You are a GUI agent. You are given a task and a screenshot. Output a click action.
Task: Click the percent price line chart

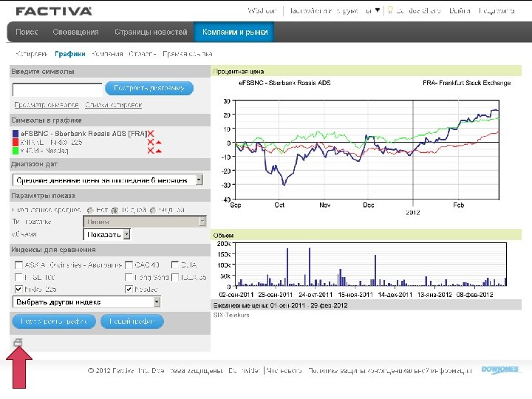[x=367, y=149]
